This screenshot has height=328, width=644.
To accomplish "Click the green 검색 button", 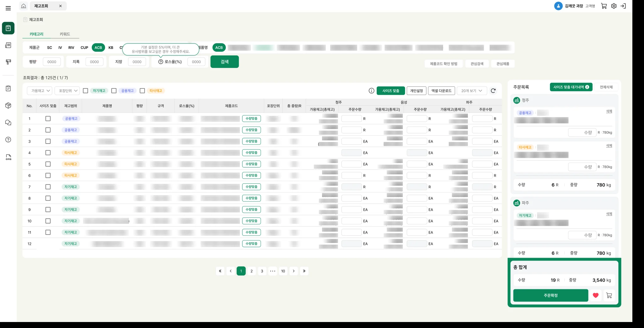I will (225, 62).
